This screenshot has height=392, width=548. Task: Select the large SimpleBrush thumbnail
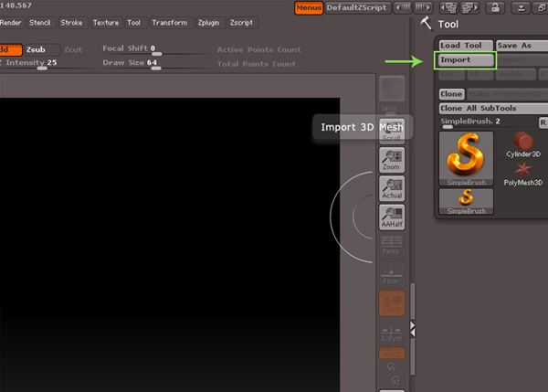tap(466, 158)
